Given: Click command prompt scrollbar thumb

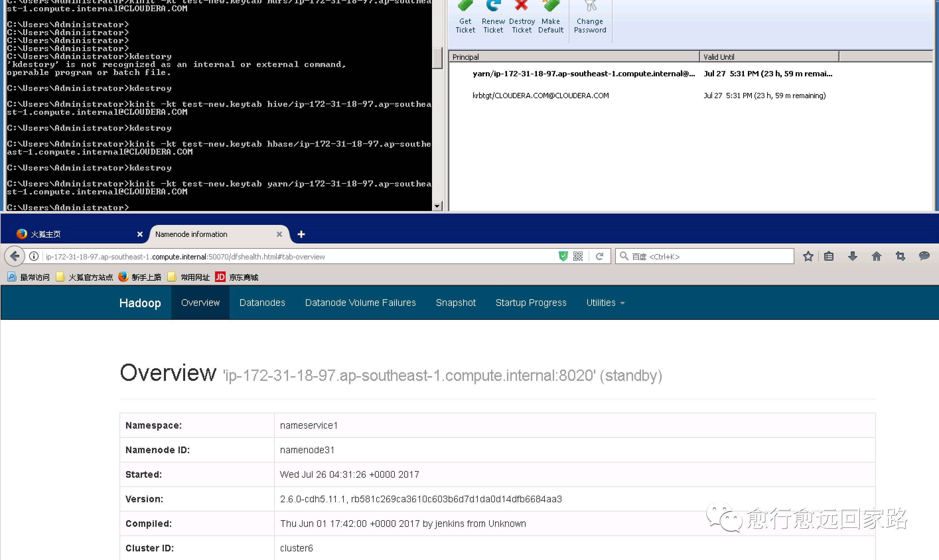Looking at the screenshot, I should [437, 58].
